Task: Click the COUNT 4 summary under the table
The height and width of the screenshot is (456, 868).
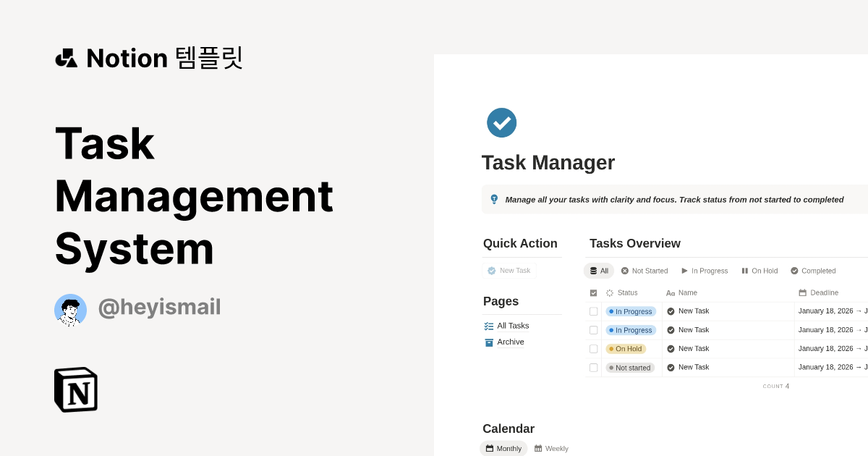Action: [x=775, y=386]
